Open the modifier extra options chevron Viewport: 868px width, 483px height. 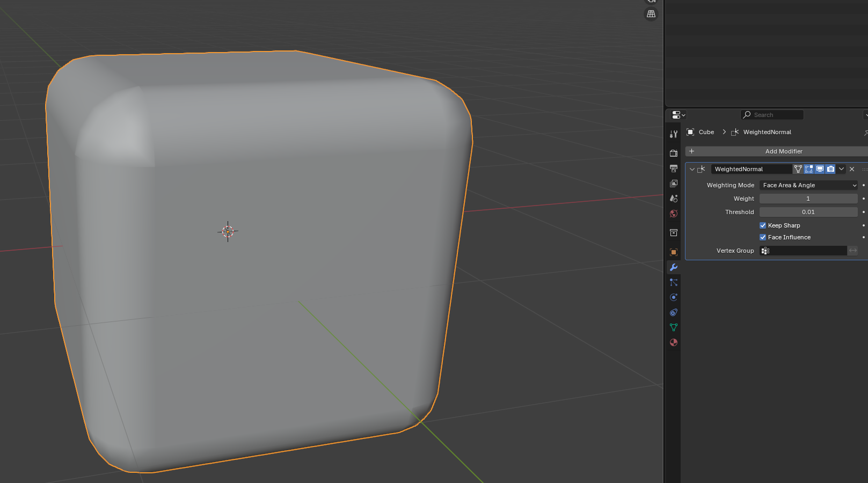click(x=841, y=169)
